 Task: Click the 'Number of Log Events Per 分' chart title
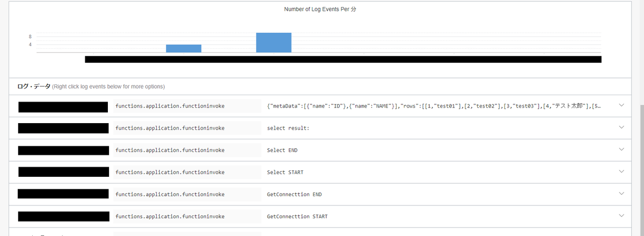pyautogui.click(x=320, y=10)
